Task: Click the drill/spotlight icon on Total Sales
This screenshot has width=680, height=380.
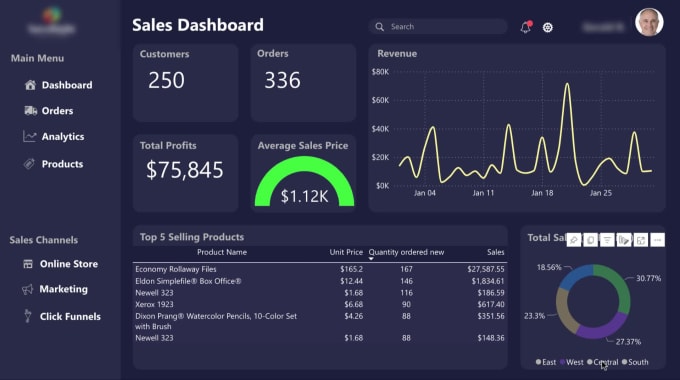Action: tap(624, 240)
